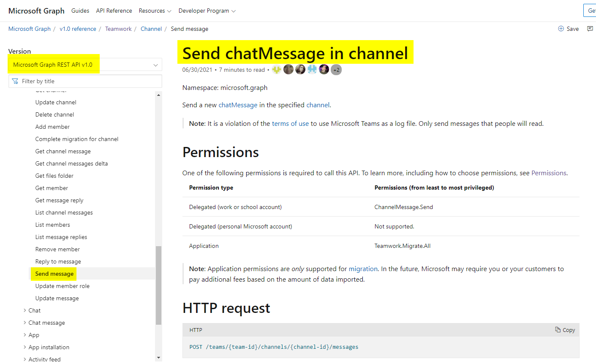596x364 pixels.
Task: Click the Get button at top right
Action: 590,11
